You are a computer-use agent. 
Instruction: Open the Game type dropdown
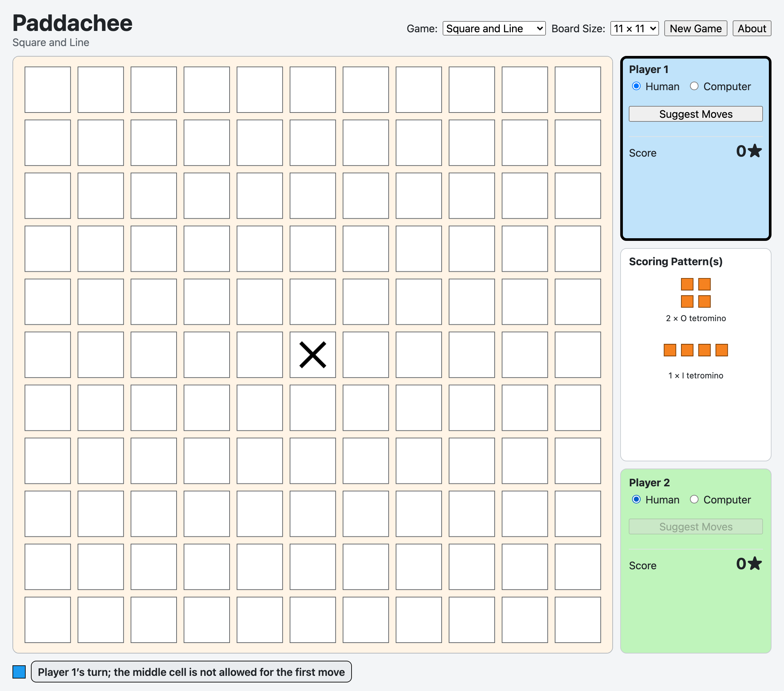point(494,28)
